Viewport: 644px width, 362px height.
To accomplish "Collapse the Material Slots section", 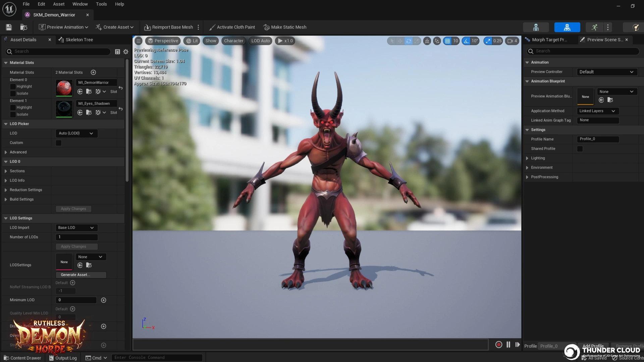I will pyautogui.click(x=6, y=63).
